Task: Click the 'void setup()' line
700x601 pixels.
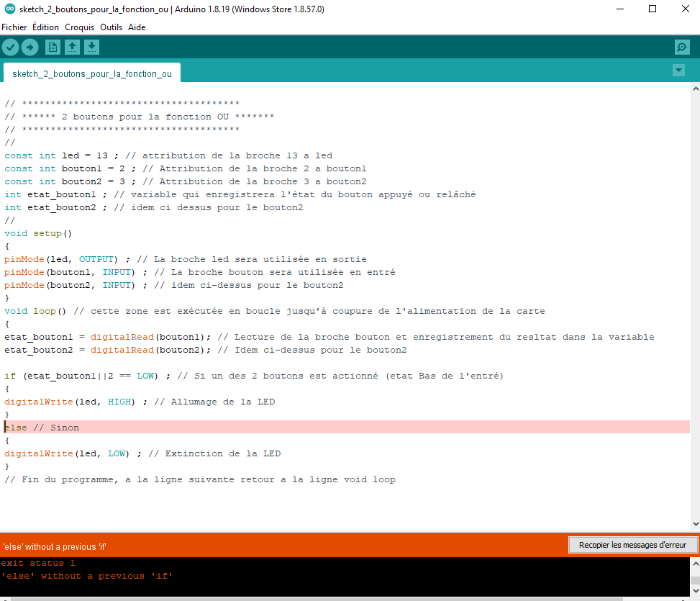Action: (38, 233)
